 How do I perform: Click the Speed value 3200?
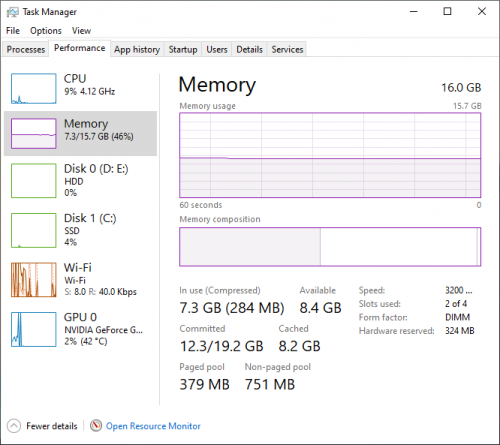coord(459,290)
